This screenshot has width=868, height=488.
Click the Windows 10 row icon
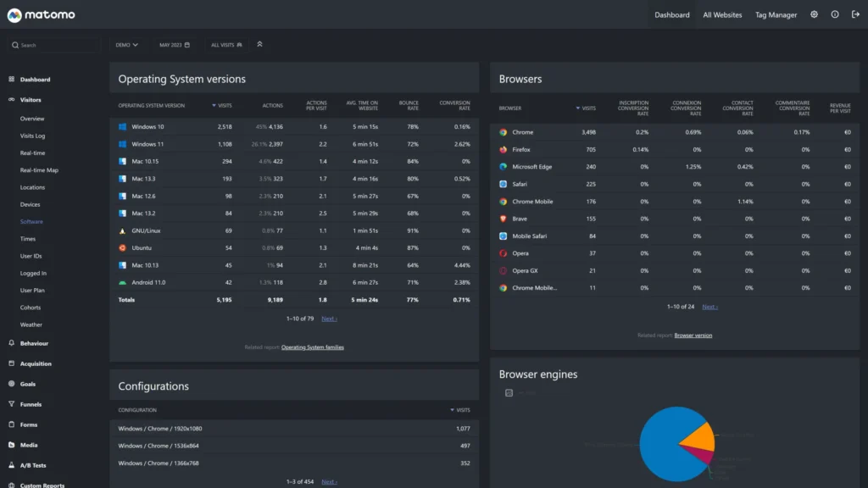point(123,127)
